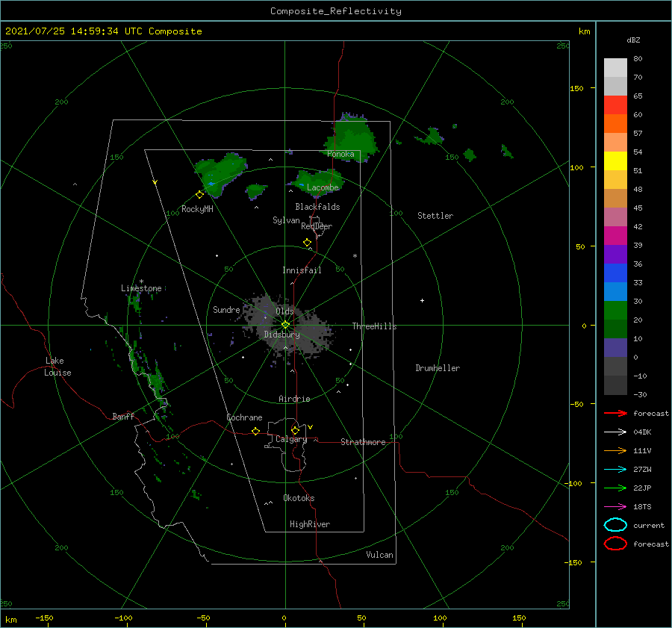This screenshot has width=672, height=628.
Task: Click the Strathmore town label
Action: click(363, 442)
